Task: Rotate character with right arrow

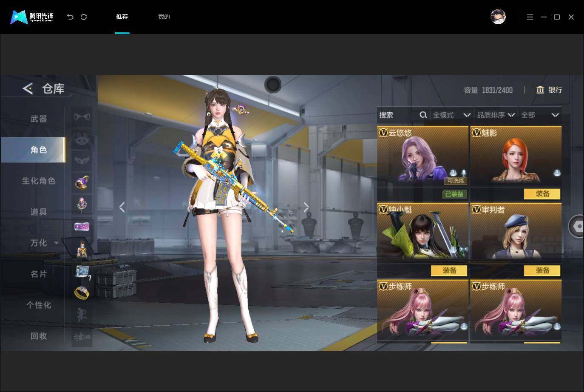Action: click(306, 207)
